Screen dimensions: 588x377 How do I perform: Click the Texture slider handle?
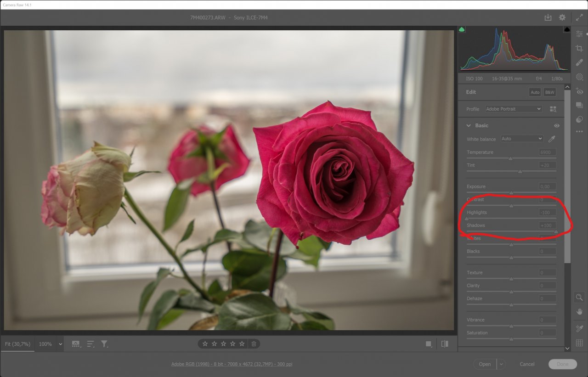(511, 279)
